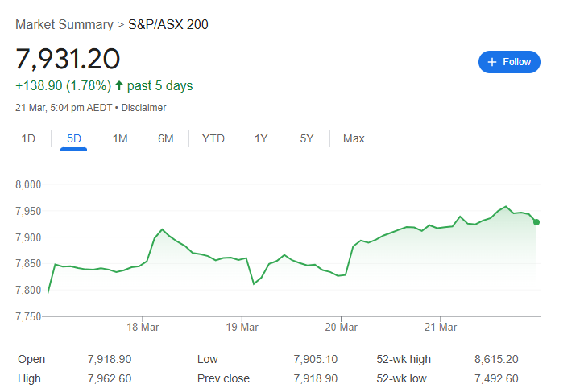Image resolution: width=580 pixels, height=392 pixels.
Task: Click the 7,750 y-axis label
Action: tap(28, 316)
